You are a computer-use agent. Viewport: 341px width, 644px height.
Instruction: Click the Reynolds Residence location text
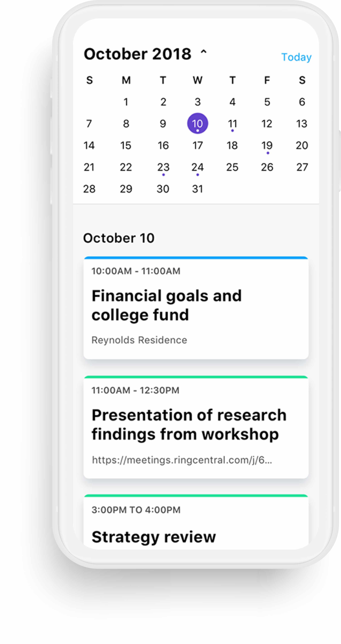139,340
